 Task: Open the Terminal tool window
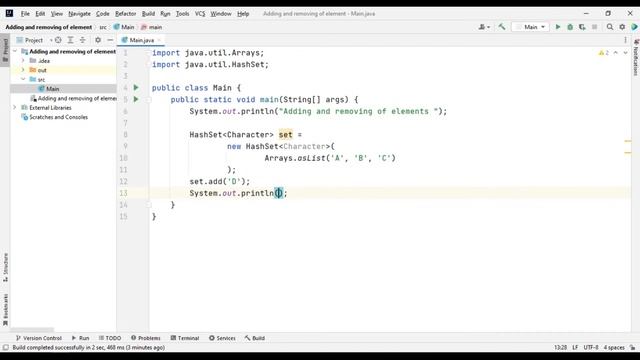click(x=184, y=338)
